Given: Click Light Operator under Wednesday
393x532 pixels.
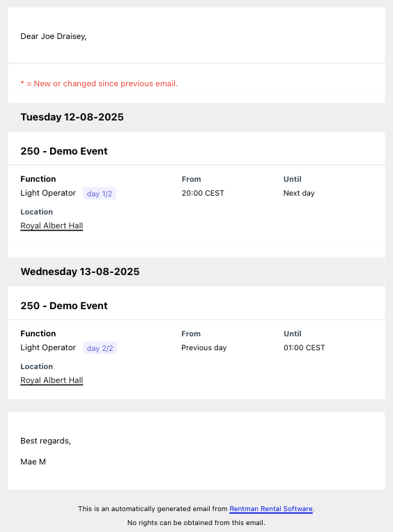Looking at the screenshot, I should 48,347.
